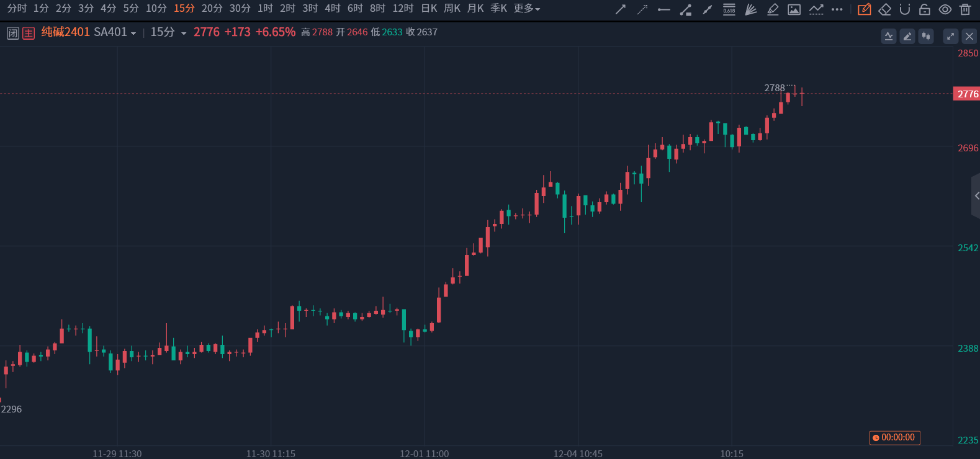Open the 更多 more periods dropdown
The width and height of the screenshot is (980, 459).
(x=527, y=9)
